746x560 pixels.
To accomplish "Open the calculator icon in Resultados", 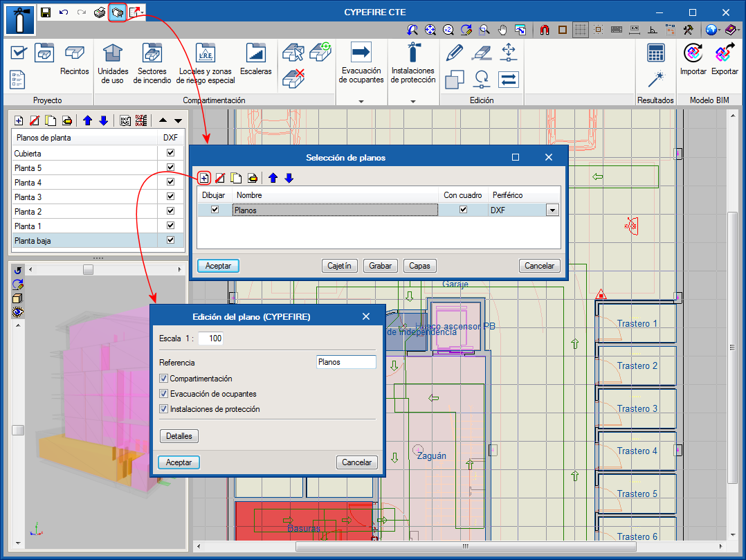I will [655, 53].
